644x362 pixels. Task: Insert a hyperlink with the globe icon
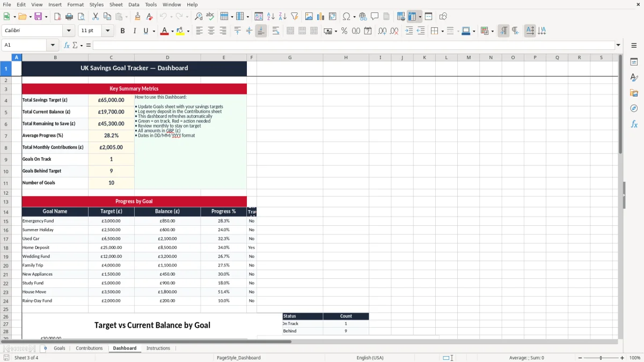tap(363, 17)
